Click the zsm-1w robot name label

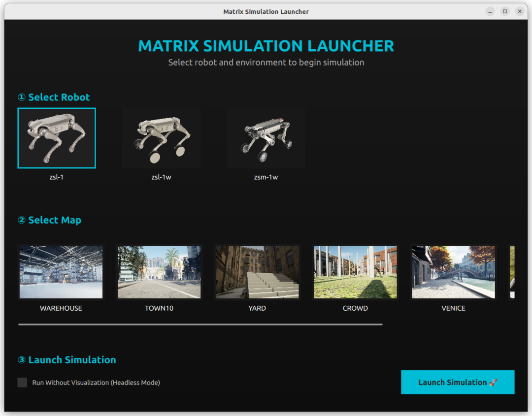[x=266, y=177]
